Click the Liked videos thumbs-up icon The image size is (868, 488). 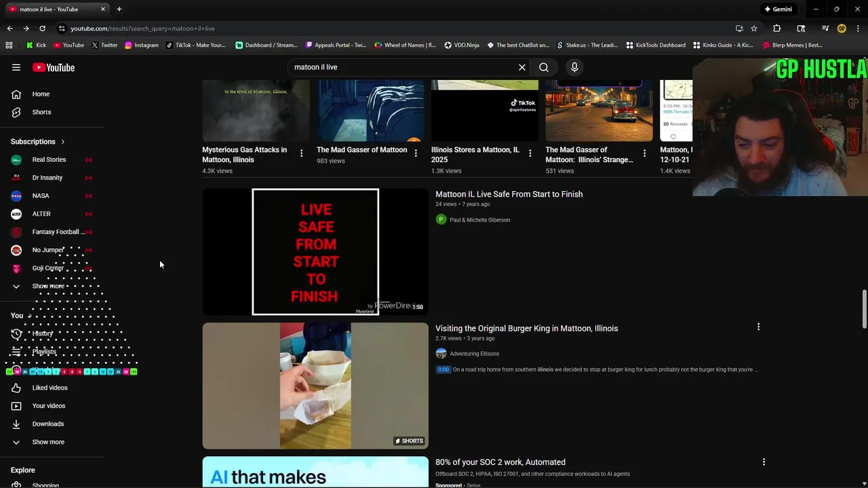pos(16,388)
